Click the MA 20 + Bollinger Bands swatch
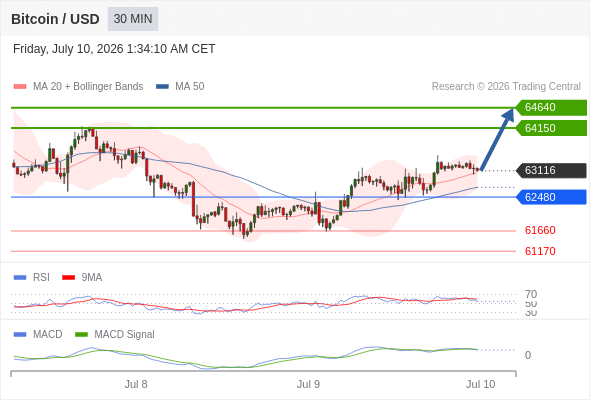The image size is (590, 400). [20, 87]
